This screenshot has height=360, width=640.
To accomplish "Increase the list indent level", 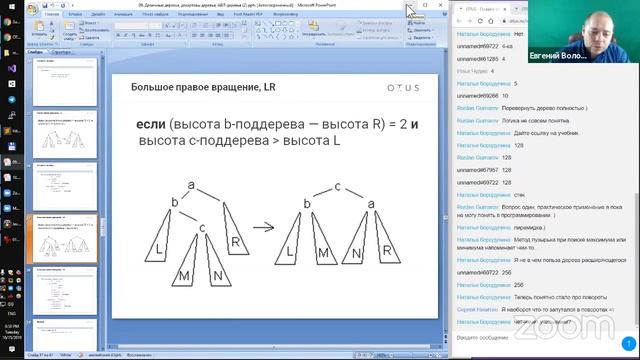I will (226, 25).
